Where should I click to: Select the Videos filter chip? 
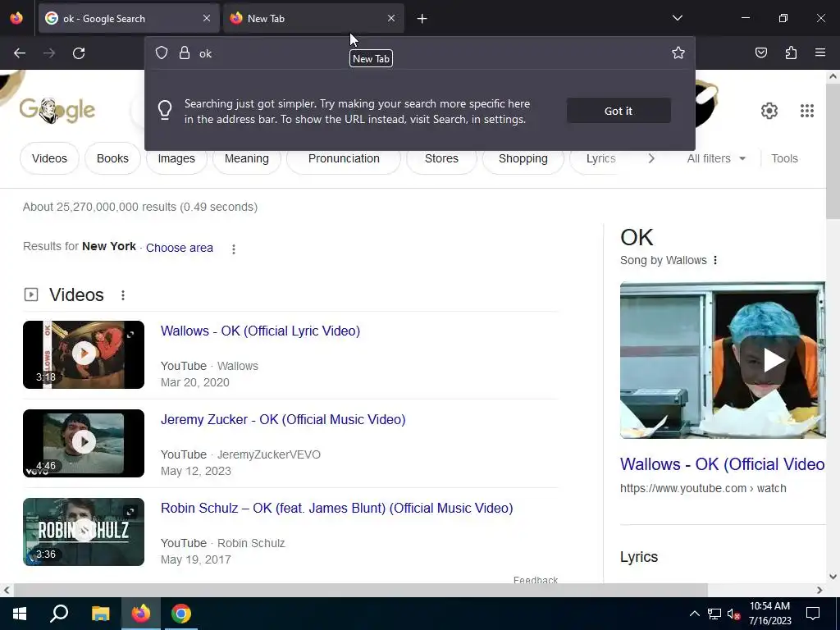[49, 158]
